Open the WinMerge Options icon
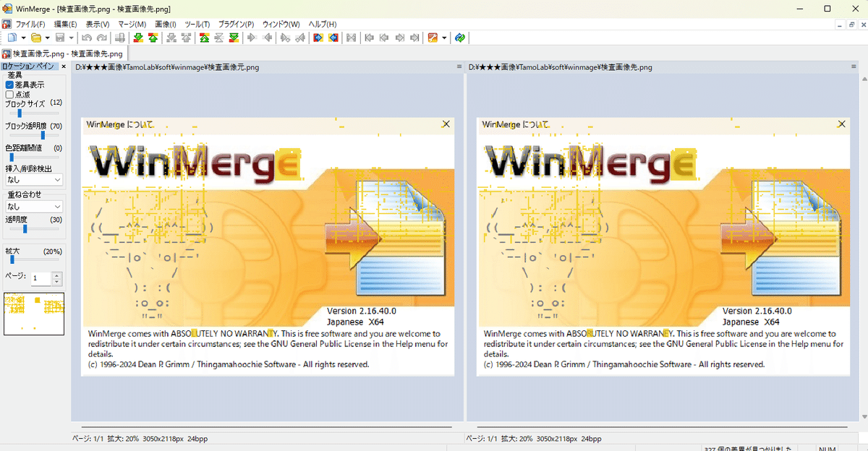 [434, 38]
